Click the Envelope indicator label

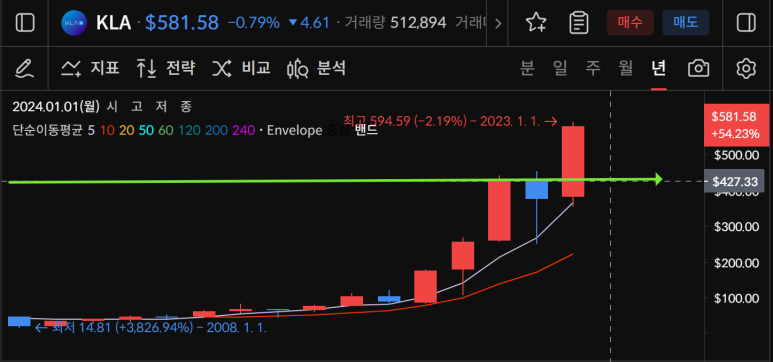point(294,130)
